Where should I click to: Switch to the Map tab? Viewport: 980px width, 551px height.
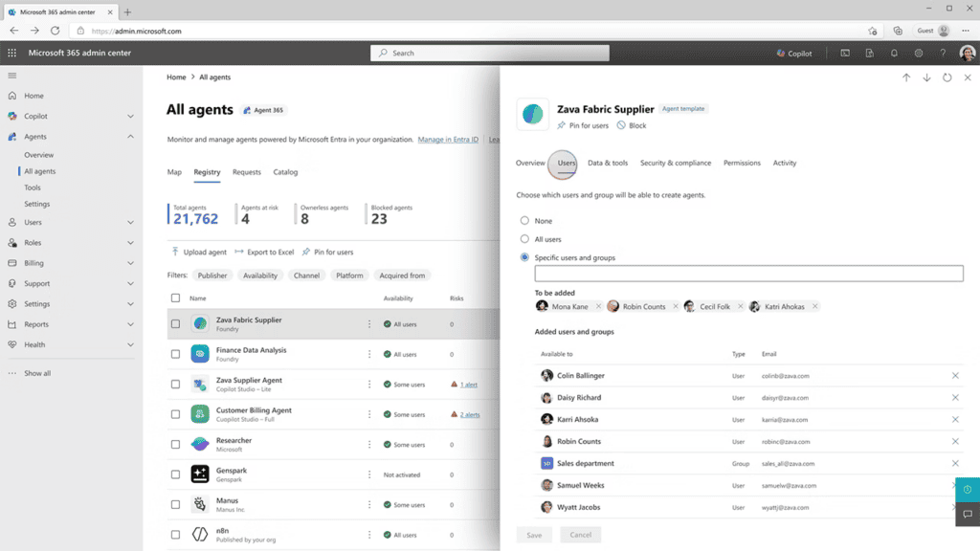174,172
